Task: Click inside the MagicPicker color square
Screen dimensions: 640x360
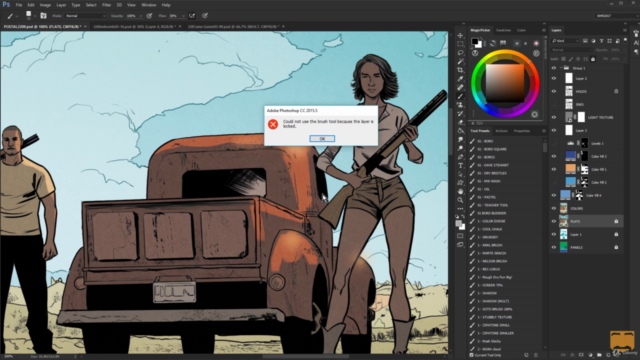Action: [505, 83]
